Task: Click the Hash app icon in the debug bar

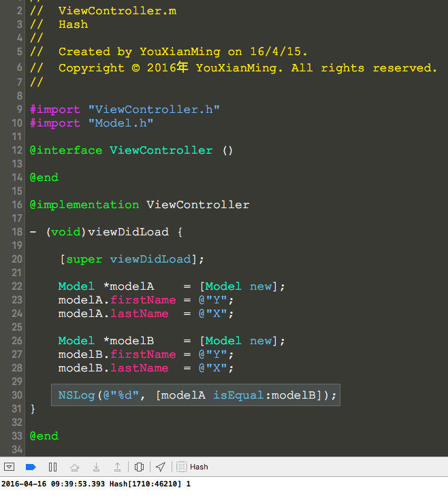Action: point(182,467)
